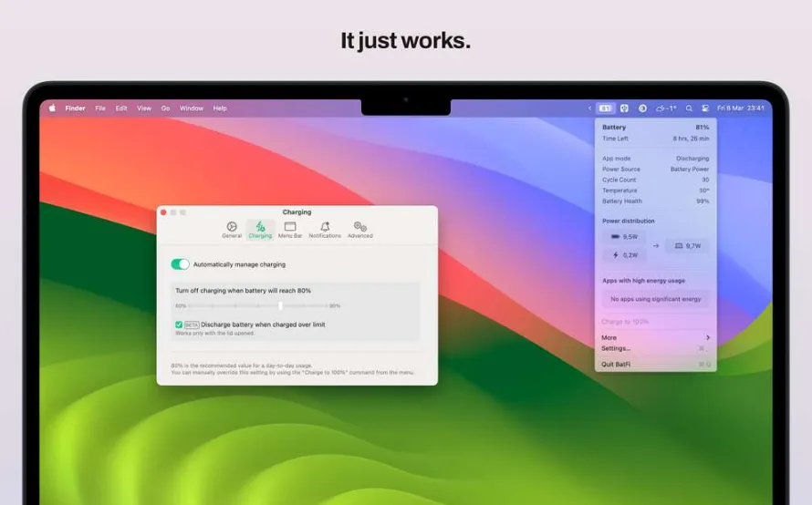Click 'No apps using significant energy' box

(x=655, y=299)
